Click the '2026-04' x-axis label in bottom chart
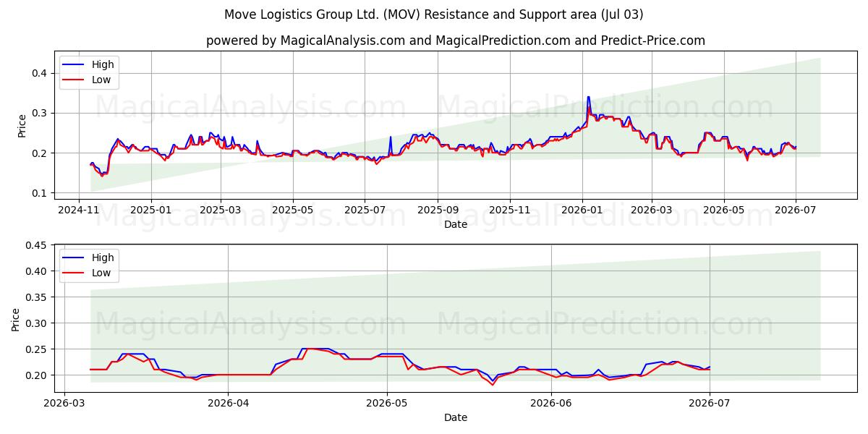This screenshot has height=434, width=868. click(x=228, y=404)
